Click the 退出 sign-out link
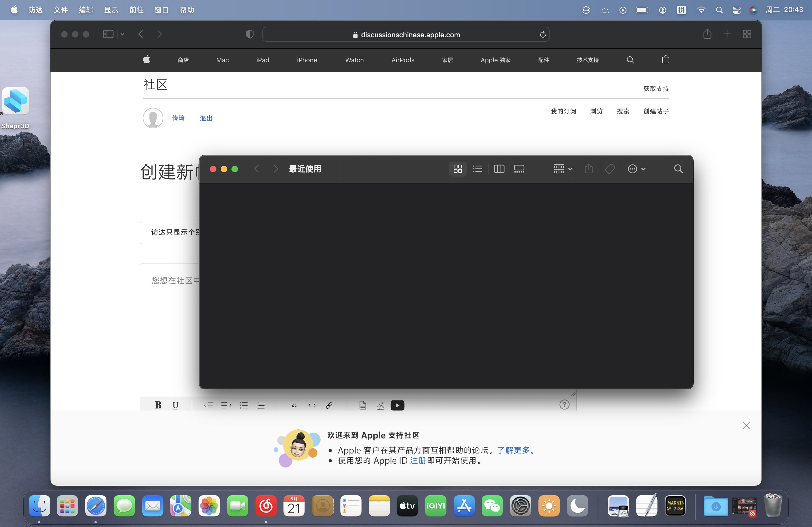This screenshot has width=812, height=527. (206, 118)
